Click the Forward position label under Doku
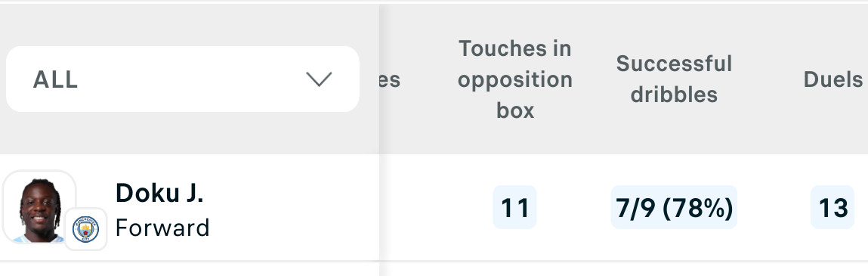The height and width of the screenshot is (276, 868). click(x=162, y=228)
